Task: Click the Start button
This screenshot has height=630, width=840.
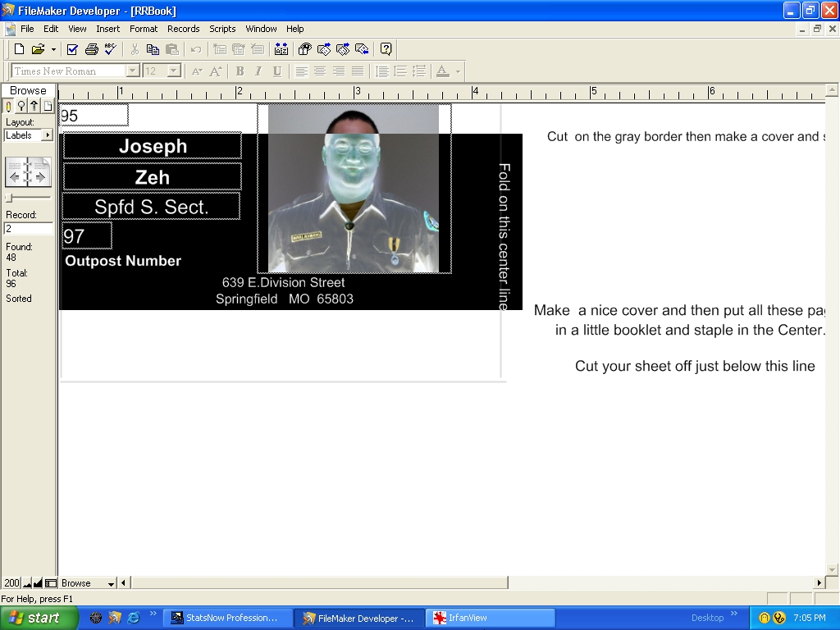Action: (39, 619)
